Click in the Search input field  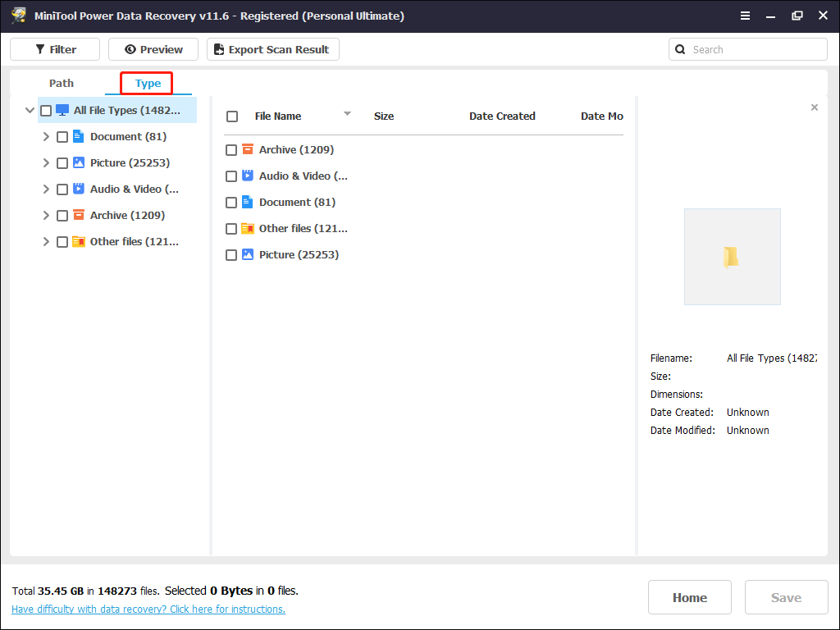748,49
